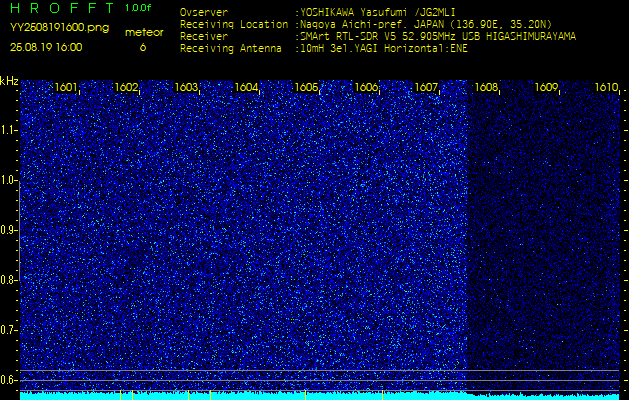This screenshot has width=629, height=400.
Task: Select the SMArt RTL-SDR V5 receiver description
Action: (x=438, y=37)
